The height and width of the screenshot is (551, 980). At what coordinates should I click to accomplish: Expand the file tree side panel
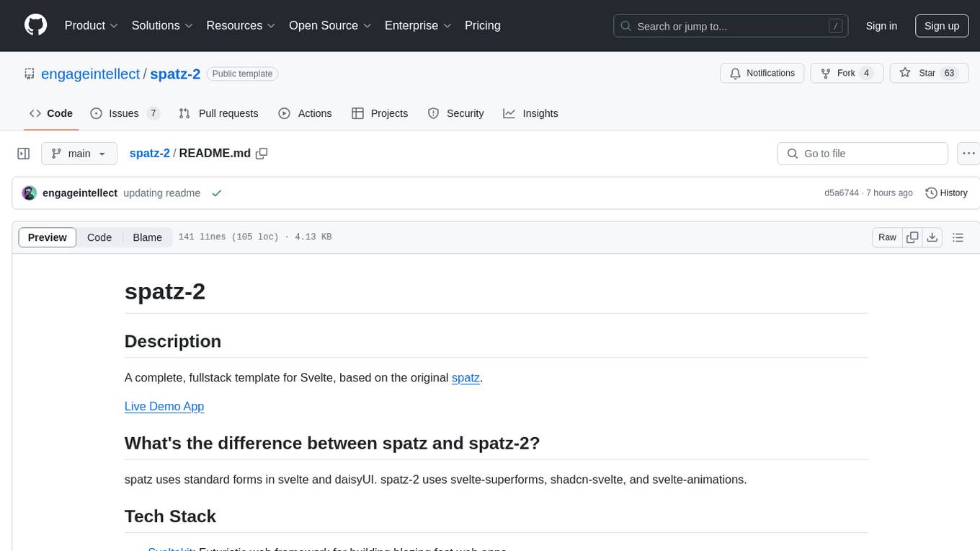pyautogui.click(x=24, y=154)
